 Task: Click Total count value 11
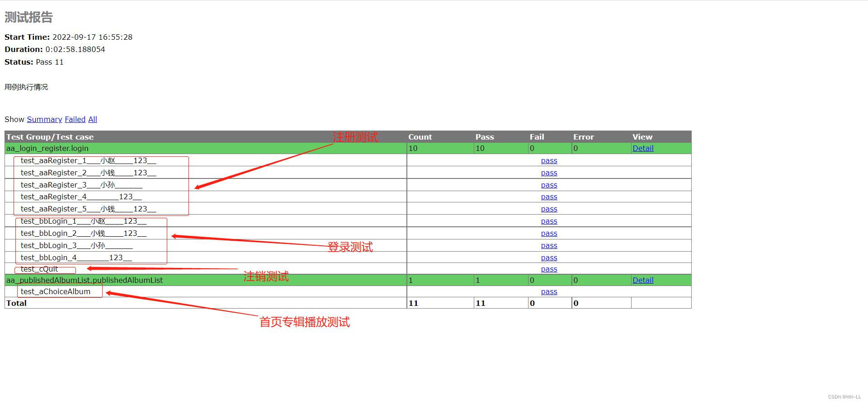click(x=413, y=303)
